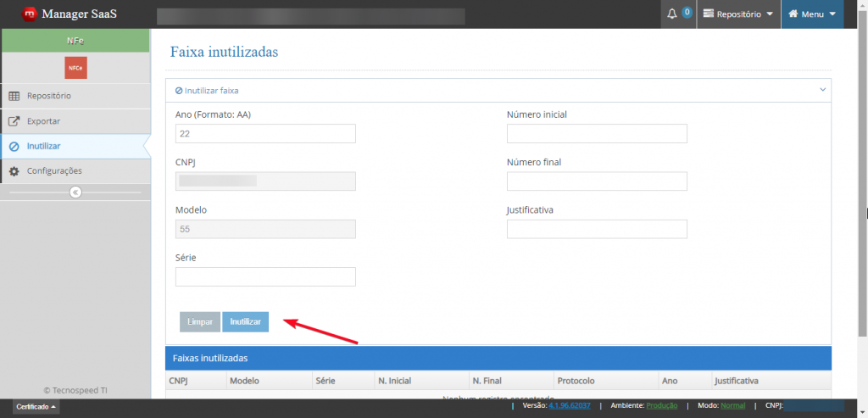Focus the Número inicial field

click(597, 133)
